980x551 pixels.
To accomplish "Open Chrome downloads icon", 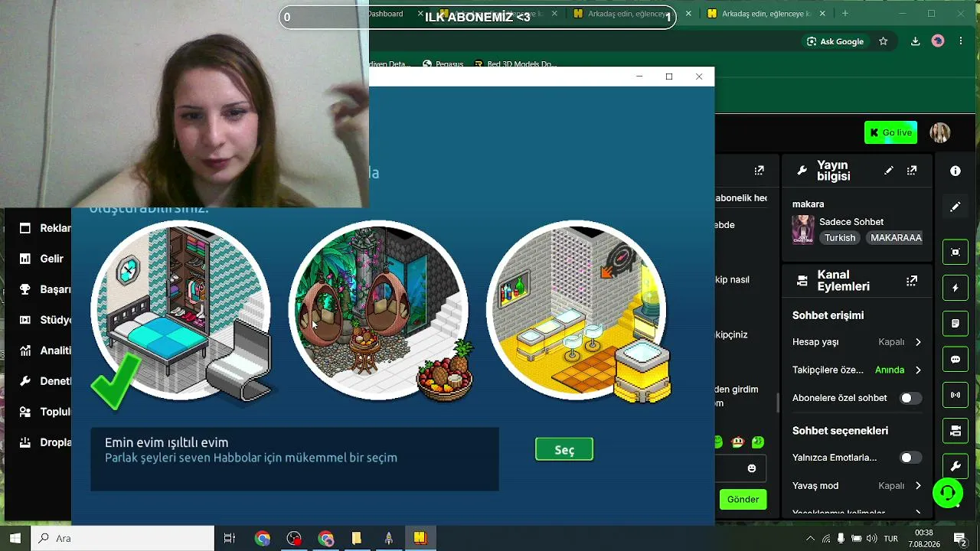I will pyautogui.click(x=915, y=41).
